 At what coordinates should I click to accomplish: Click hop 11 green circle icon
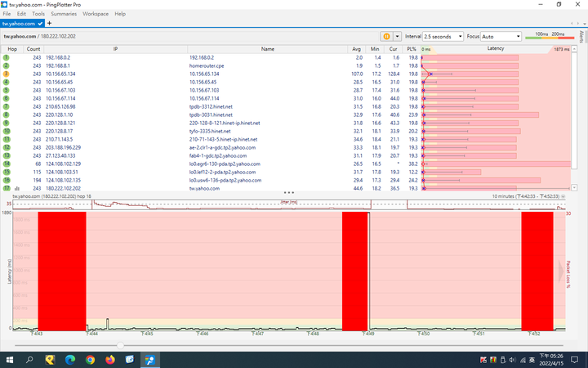(7, 139)
